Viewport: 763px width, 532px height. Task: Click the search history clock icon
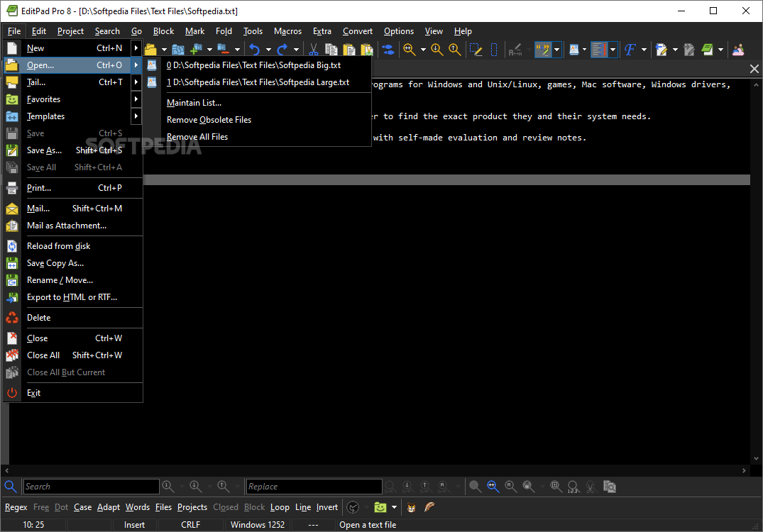(x=353, y=507)
